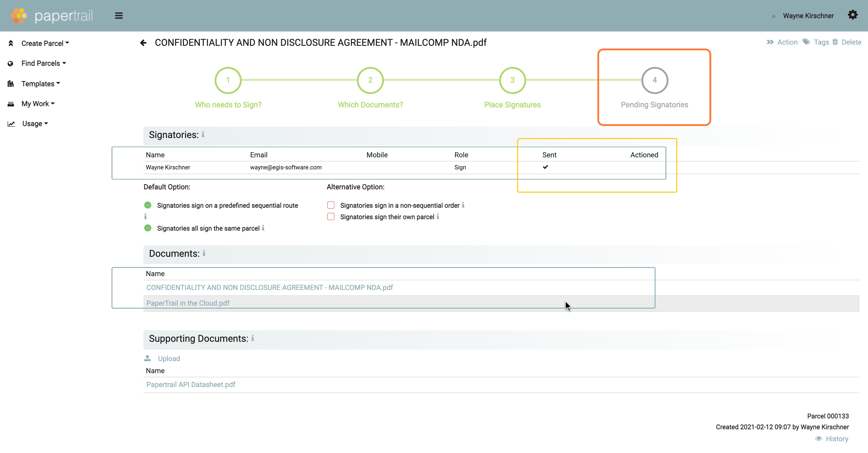Click the Email column header

tap(259, 155)
